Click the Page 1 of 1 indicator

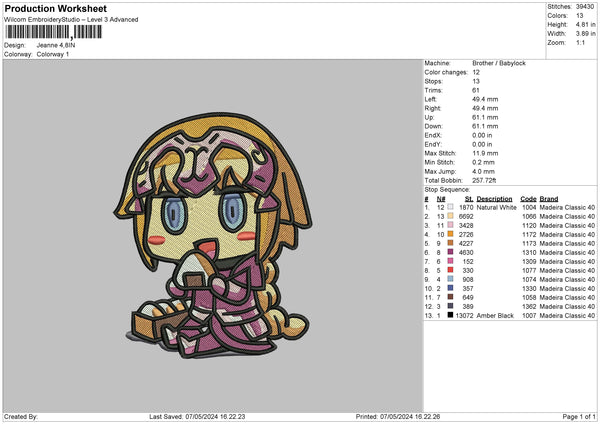579,416
